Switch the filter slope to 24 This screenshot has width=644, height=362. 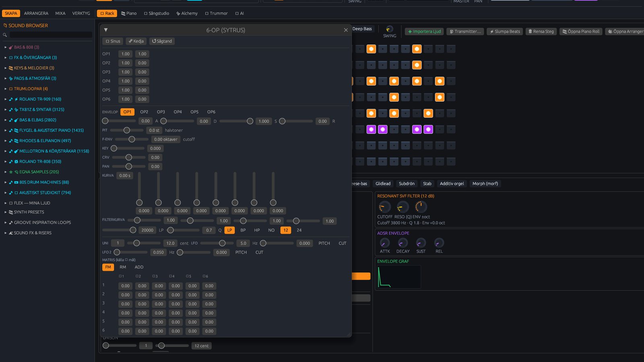(x=299, y=230)
